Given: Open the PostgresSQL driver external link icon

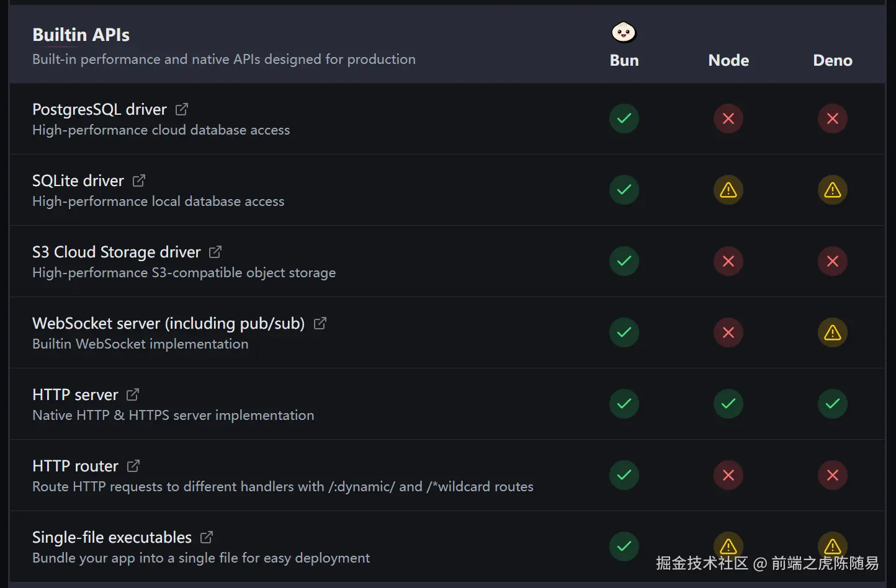Looking at the screenshot, I should click(x=182, y=109).
